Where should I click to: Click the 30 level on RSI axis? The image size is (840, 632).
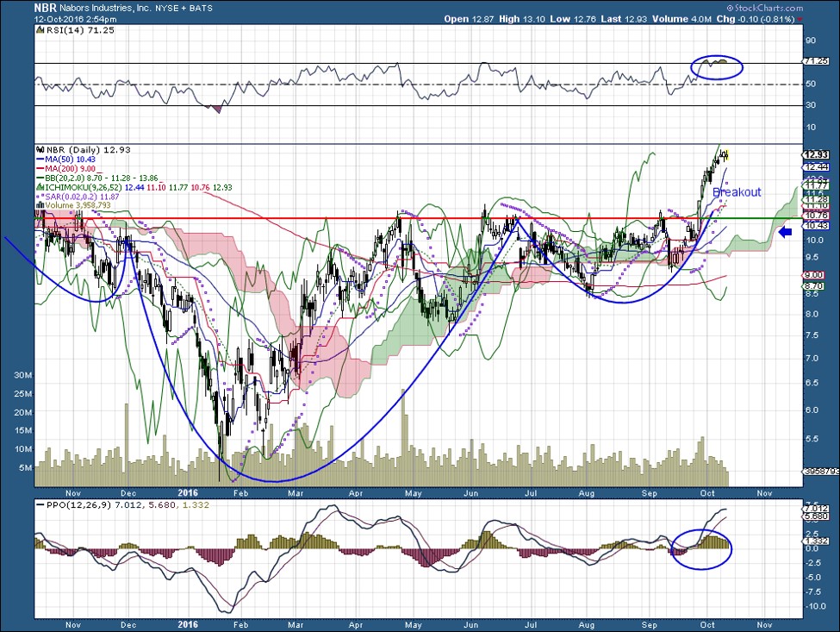point(811,105)
